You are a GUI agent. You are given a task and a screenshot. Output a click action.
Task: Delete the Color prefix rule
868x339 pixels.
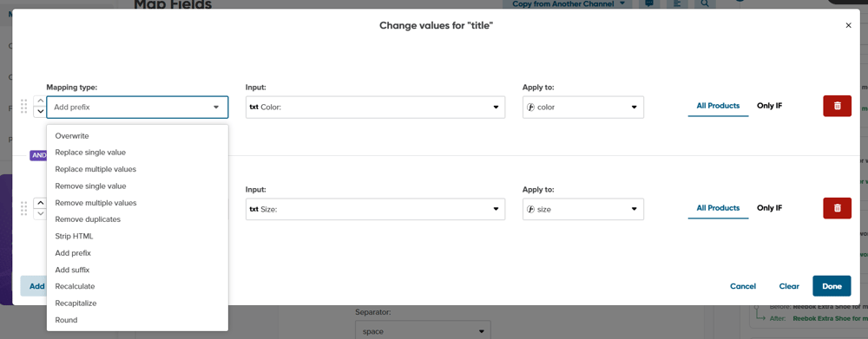pos(837,106)
